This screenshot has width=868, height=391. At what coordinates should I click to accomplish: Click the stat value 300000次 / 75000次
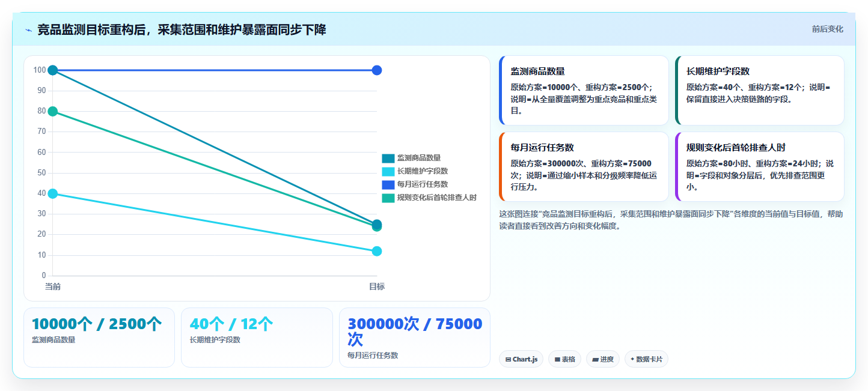click(415, 332)
